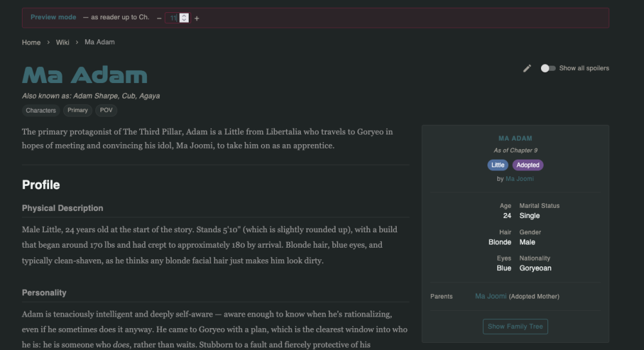The width and height of the screenshot is (644, 350).
Task: Click the chapter number spinner arrows
Action: [x=184, y=18]
